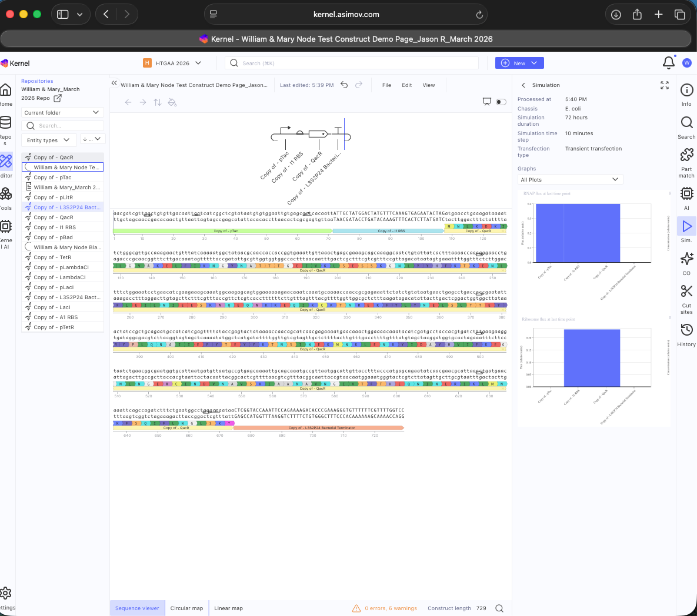
Task: Open Settings gear icon
Action: tap(6, 593)
